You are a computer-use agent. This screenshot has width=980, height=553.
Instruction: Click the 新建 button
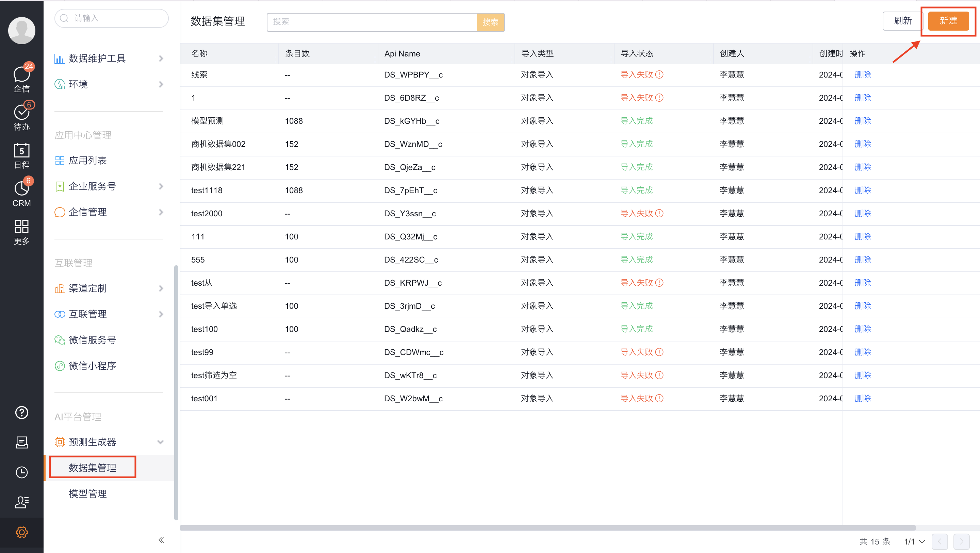coord(948,21)
